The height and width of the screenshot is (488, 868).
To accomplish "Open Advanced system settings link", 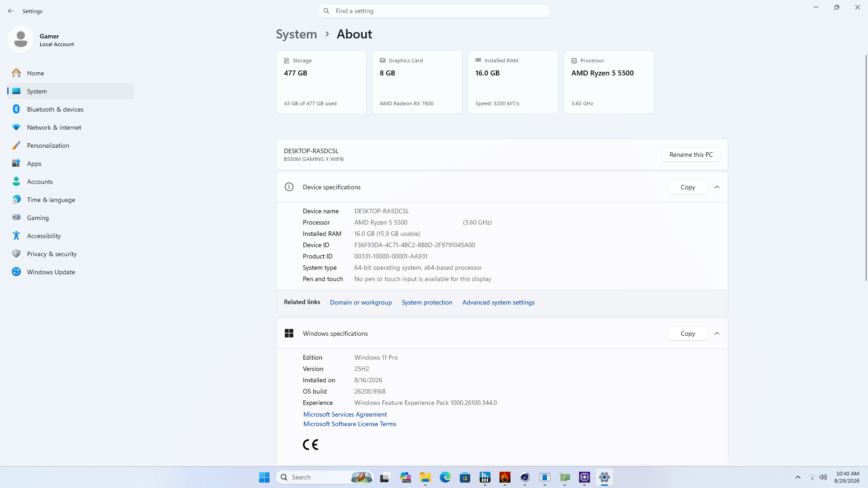I will [x=498, y=302].
